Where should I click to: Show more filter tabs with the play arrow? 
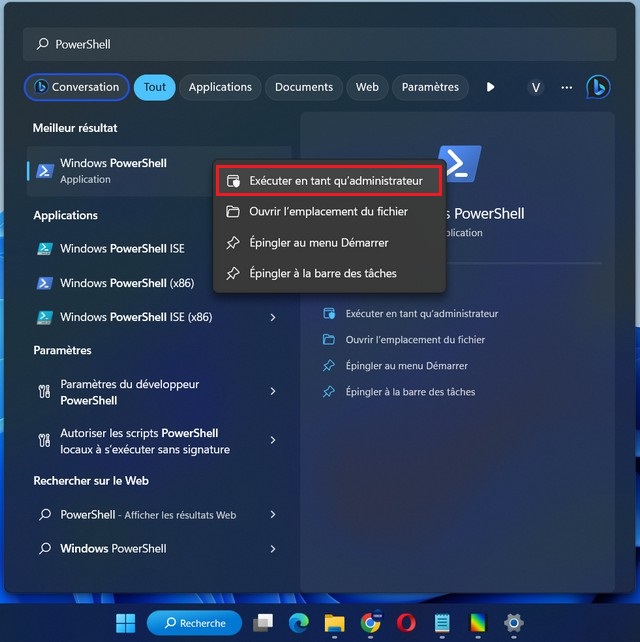coord(490,87)
